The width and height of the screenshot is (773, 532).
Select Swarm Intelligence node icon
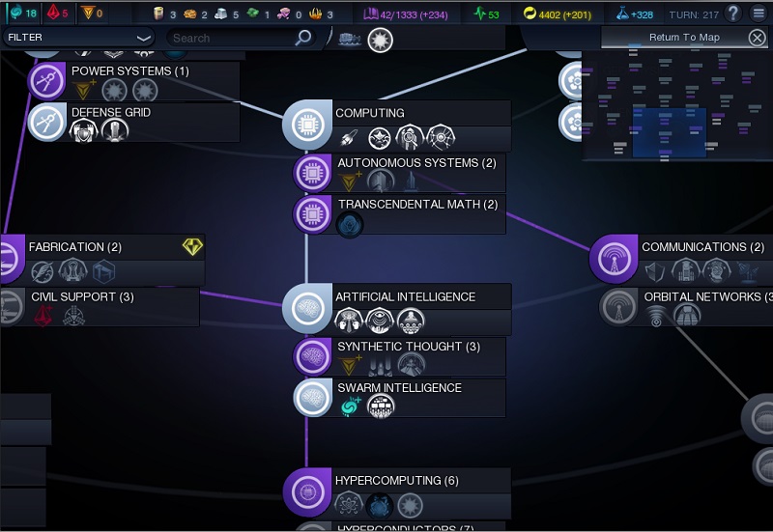click(312, 398)
